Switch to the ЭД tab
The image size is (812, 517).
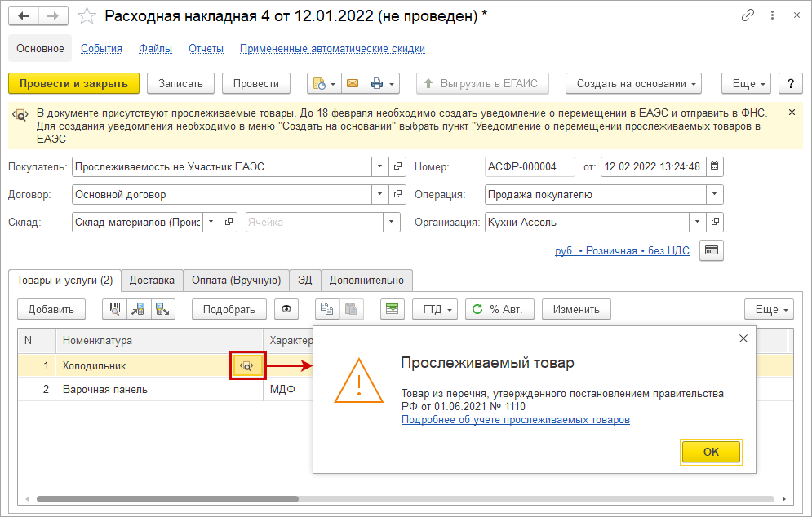305,280
